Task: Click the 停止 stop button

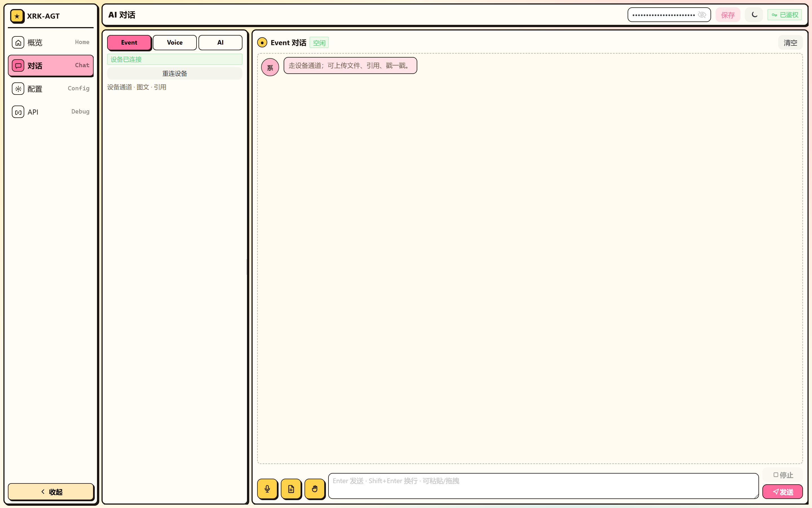Action: click(783, 475)
